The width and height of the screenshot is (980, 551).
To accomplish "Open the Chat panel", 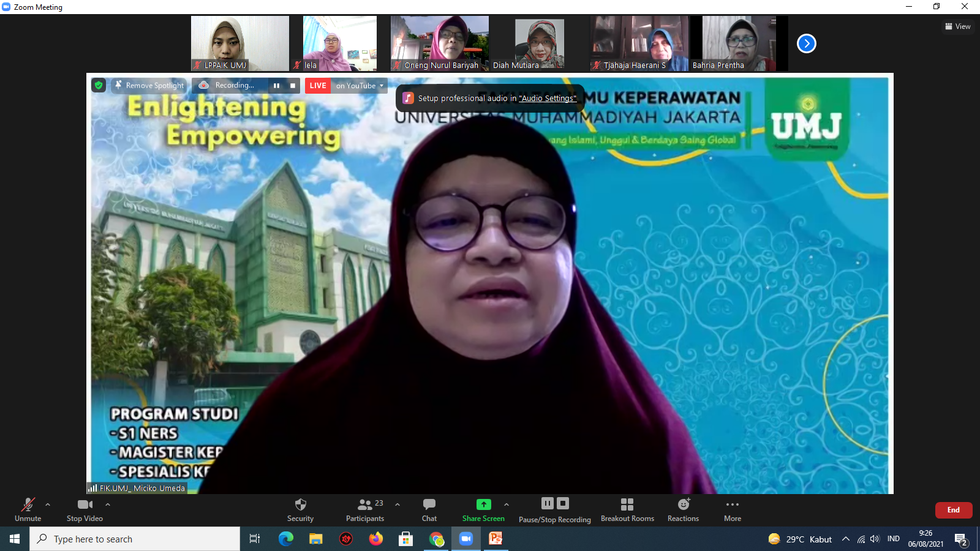I will point(429,509).
